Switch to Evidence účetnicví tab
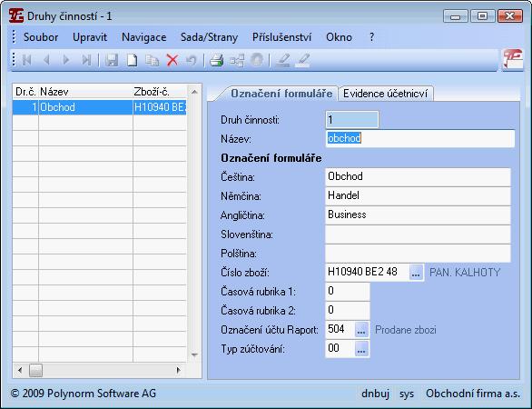The height and width of the screenshot is (409, 532). tap(386, 94)
